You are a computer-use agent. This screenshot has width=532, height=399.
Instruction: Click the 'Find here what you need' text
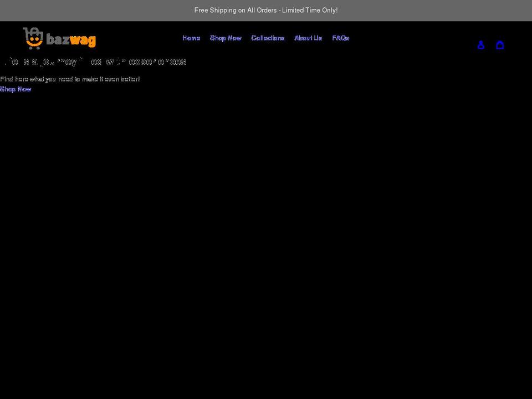(70, 79)
